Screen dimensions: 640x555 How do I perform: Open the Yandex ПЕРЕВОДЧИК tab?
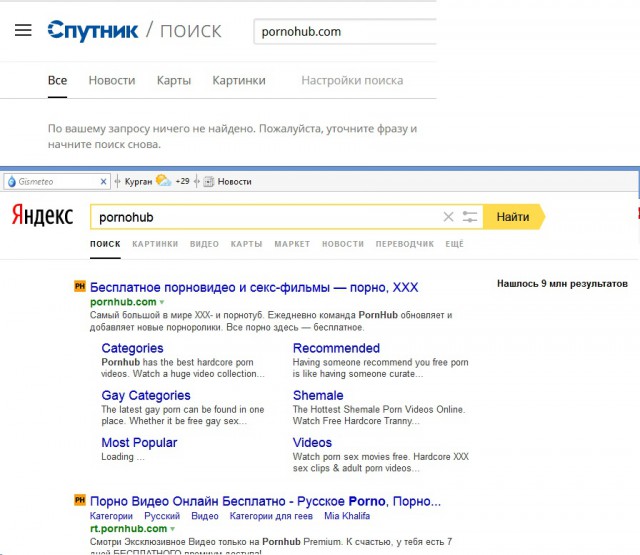point(405,244)
